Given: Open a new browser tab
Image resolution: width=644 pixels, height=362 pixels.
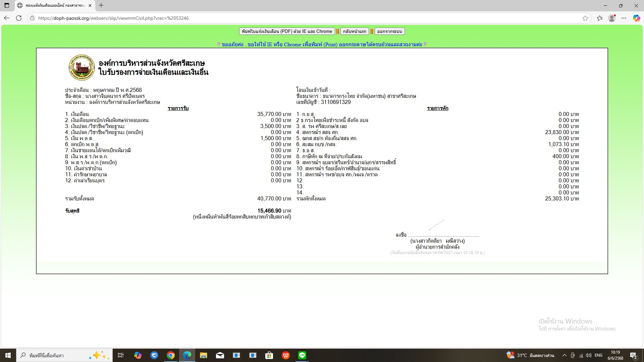Looking at the screenshot, I should click(101, 5).
